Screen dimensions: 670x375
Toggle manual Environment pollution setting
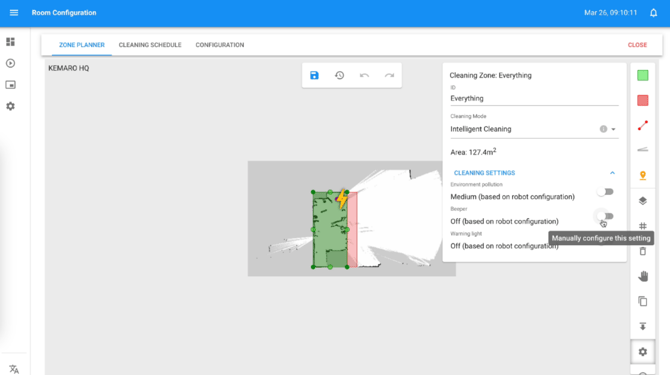[x=605, y=192]
